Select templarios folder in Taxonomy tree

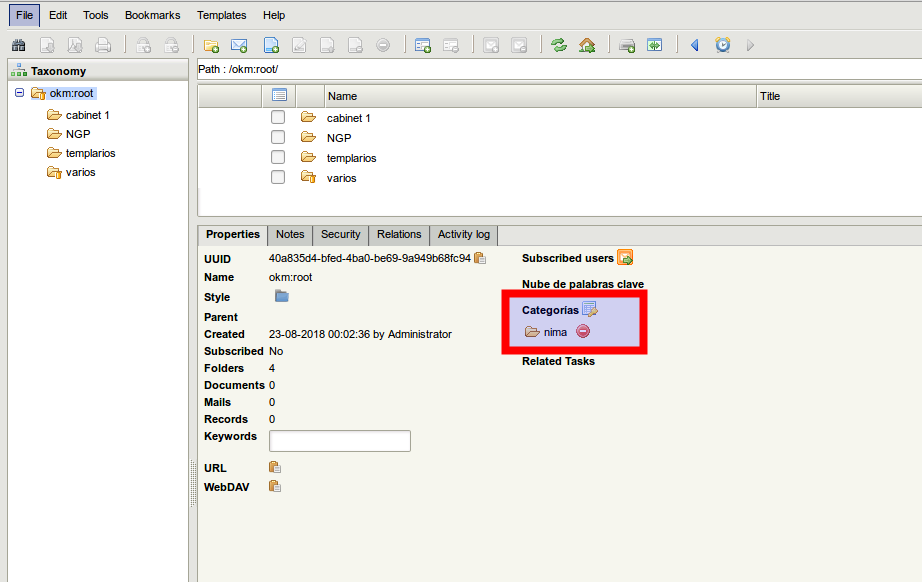[90, 153]
